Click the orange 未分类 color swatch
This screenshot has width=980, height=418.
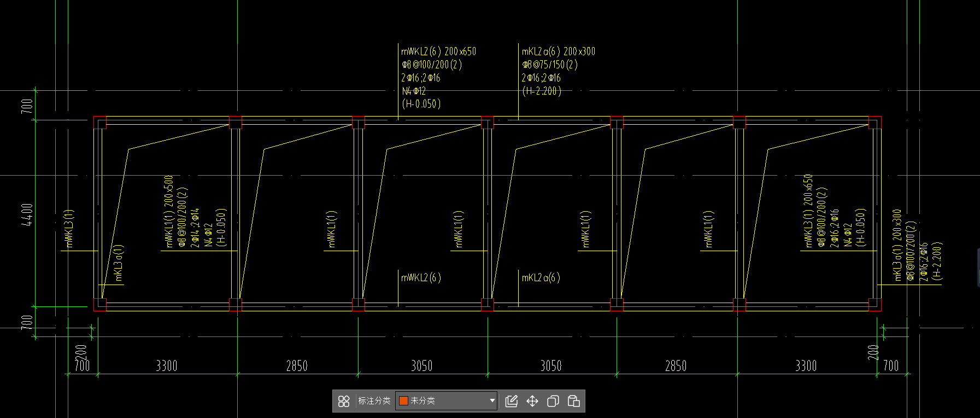[403, 401]
